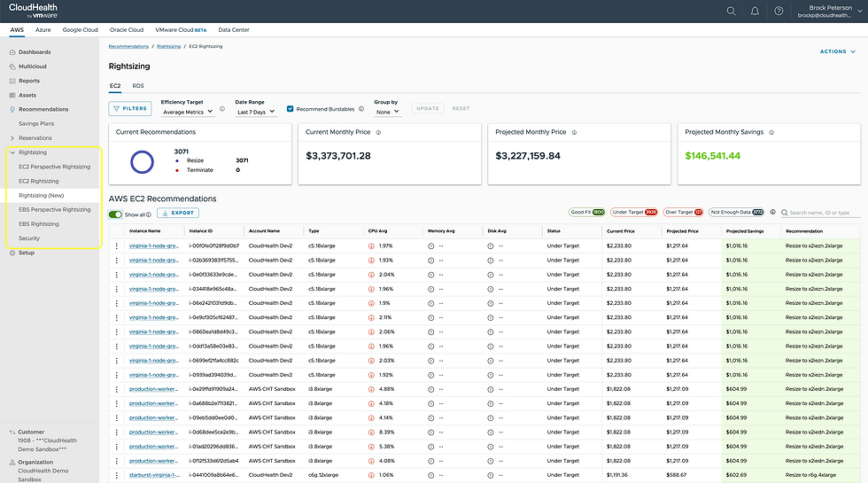Open row menu for instance i-0441009a8b64e6
868x483 pixels.
pos(116,475)
